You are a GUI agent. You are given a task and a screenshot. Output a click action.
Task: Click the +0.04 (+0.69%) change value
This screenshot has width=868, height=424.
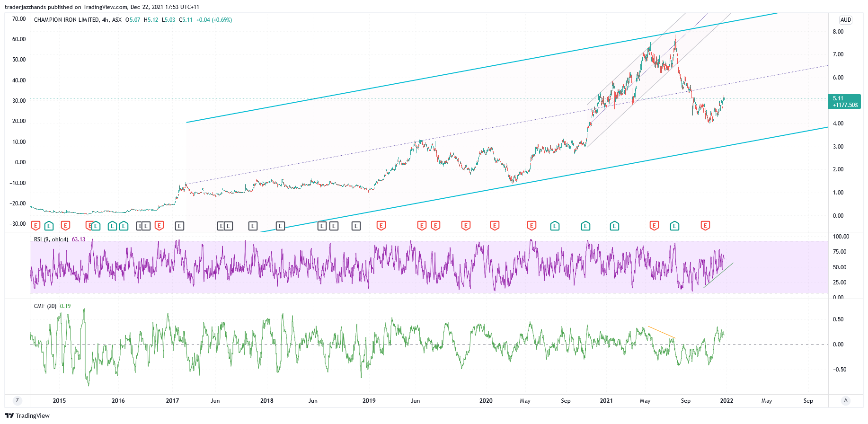214,20
